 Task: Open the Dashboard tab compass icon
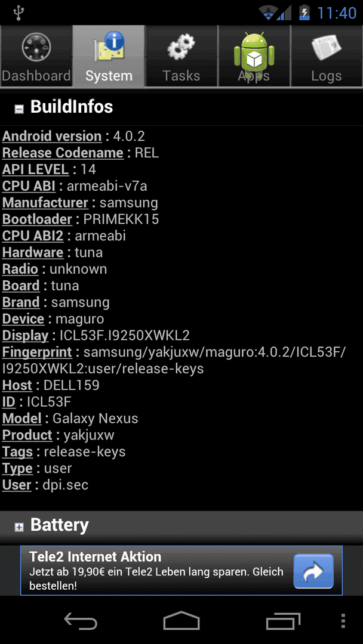coord(36,48)
